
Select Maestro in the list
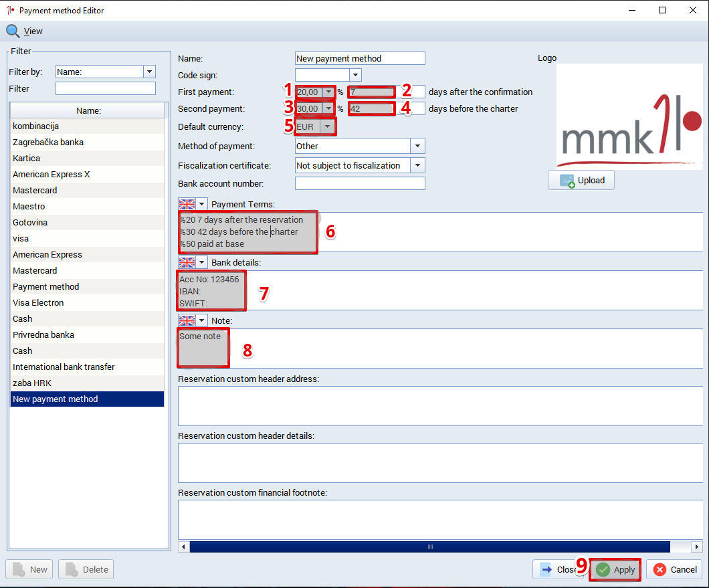click(x=87, y=206)
